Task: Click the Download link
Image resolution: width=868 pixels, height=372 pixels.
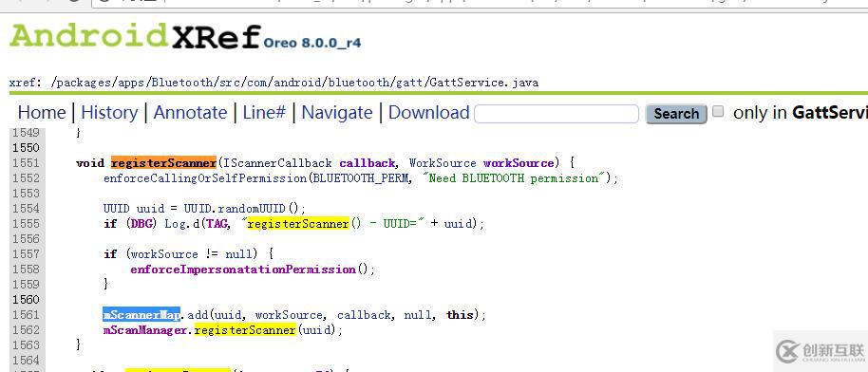Action: coord(428,112)
